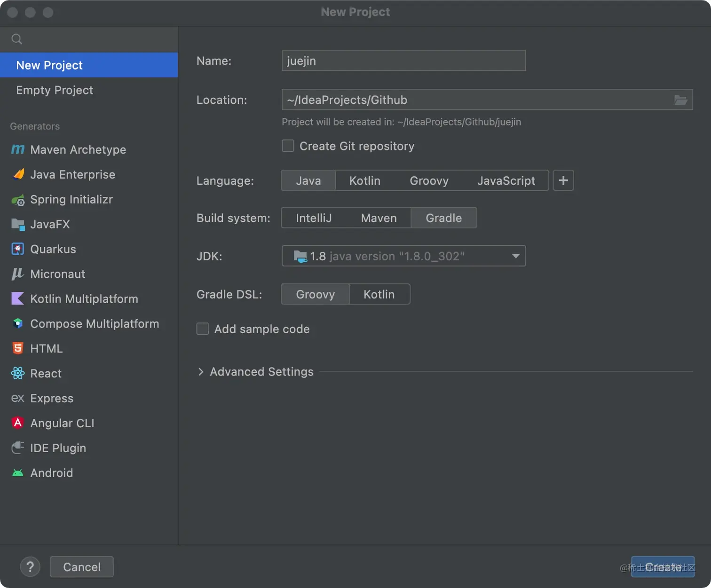Click the Quarkus generator icon
Image resolution: width=711 pixels, height=588 pixels.
click(18, 249)
